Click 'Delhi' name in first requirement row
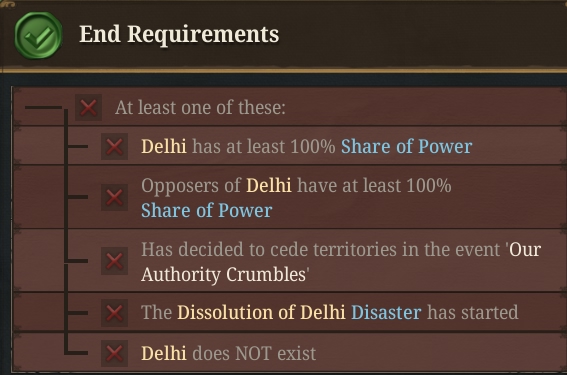Screen dimensions: 567x375 tap(164, 146)
